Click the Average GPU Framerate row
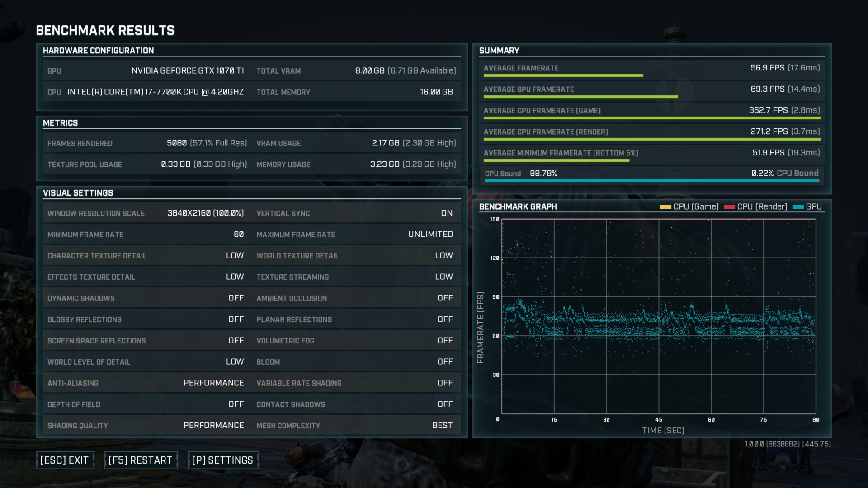Image resolution: width=868 pixels, height=488 pixels. (x=651, y=89)
